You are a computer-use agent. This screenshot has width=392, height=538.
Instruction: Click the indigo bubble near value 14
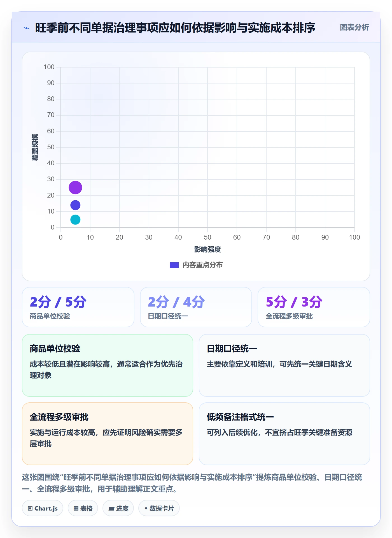[x=75, y=205]
